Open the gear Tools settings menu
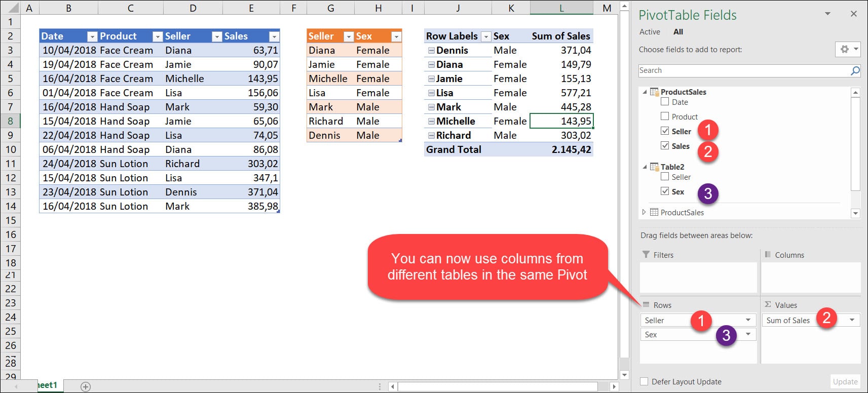The image size is (868, 393). (848, 49)
